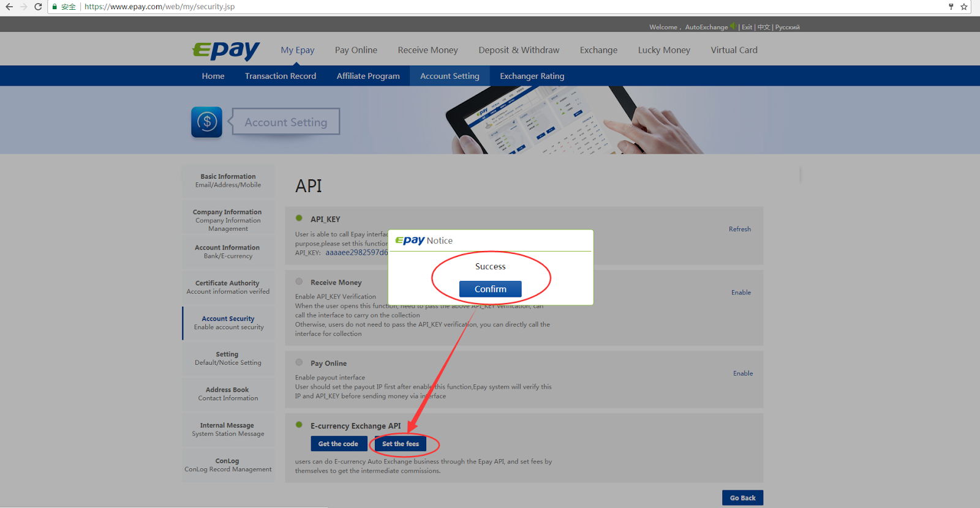Click the key icon in address bar
Viewport: 980px width, 508px height.
point(951,7)
